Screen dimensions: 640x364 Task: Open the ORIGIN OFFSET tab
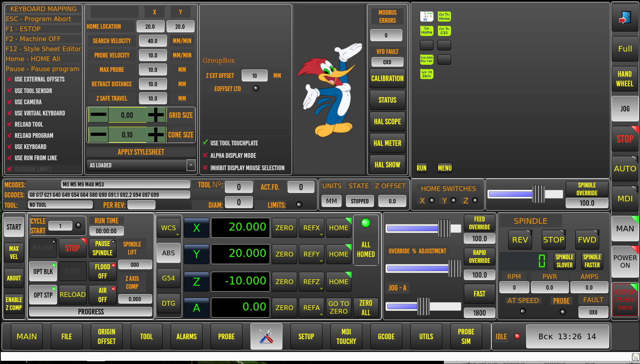coord(107,336)
